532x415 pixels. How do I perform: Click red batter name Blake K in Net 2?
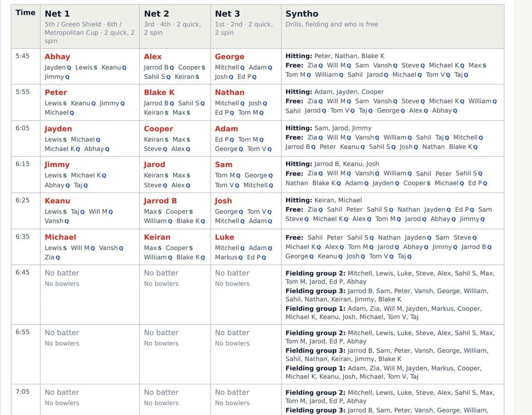(160, 93)
